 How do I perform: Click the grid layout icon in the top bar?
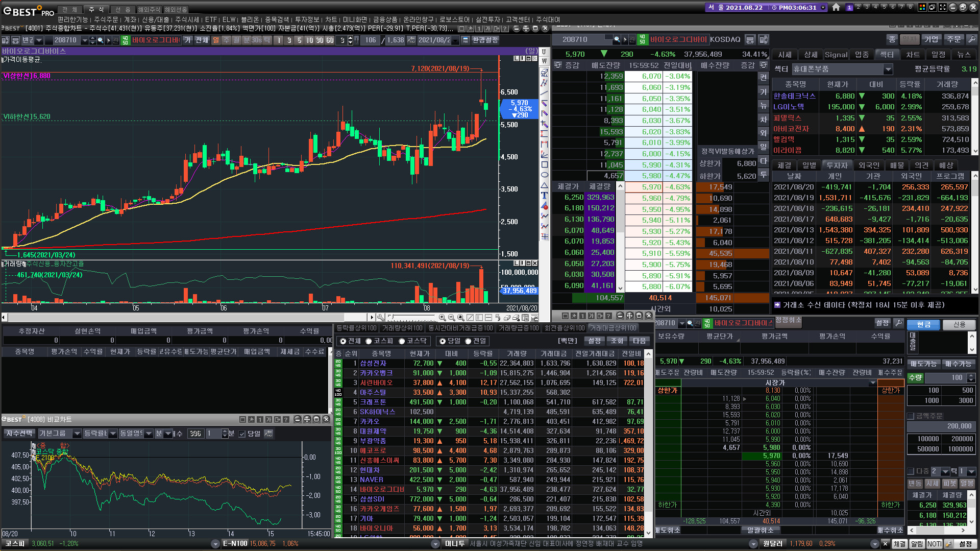(x=922, y=7)
